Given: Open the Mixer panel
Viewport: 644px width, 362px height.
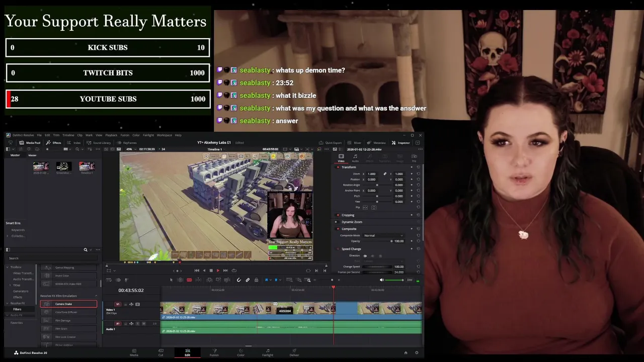Looking at the screenshot, I should pos(355,143).
